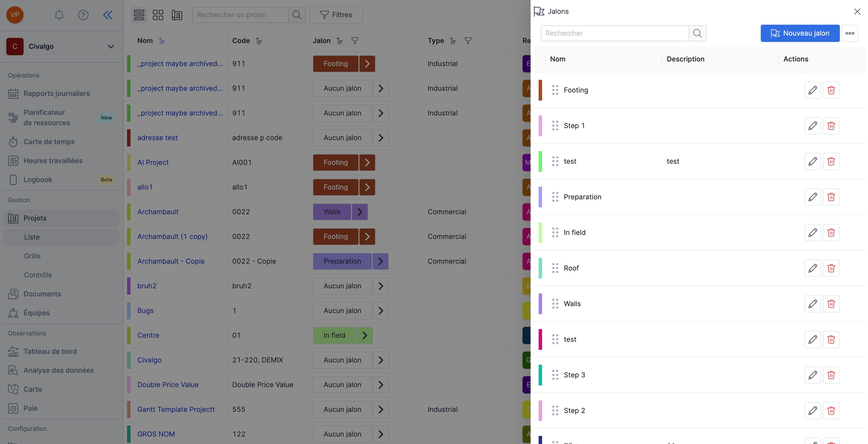Click the notifications bell icon

point(59,15)
